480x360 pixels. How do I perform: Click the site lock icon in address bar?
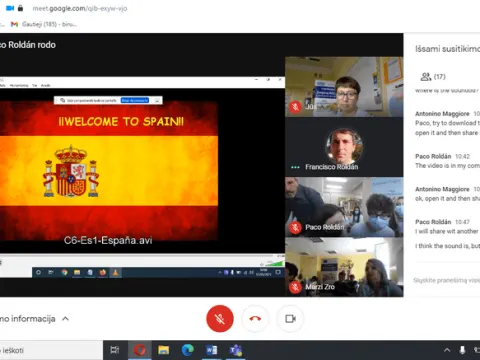click(20, 8)
